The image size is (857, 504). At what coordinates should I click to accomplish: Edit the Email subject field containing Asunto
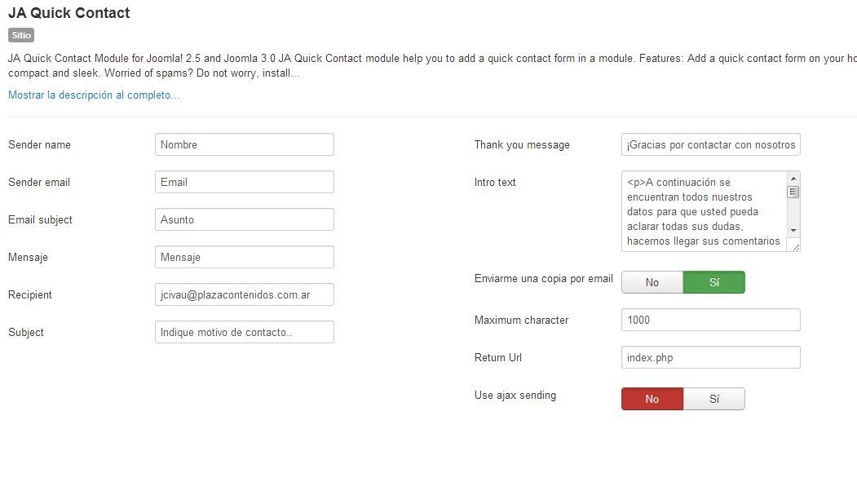tap(245, 219)
